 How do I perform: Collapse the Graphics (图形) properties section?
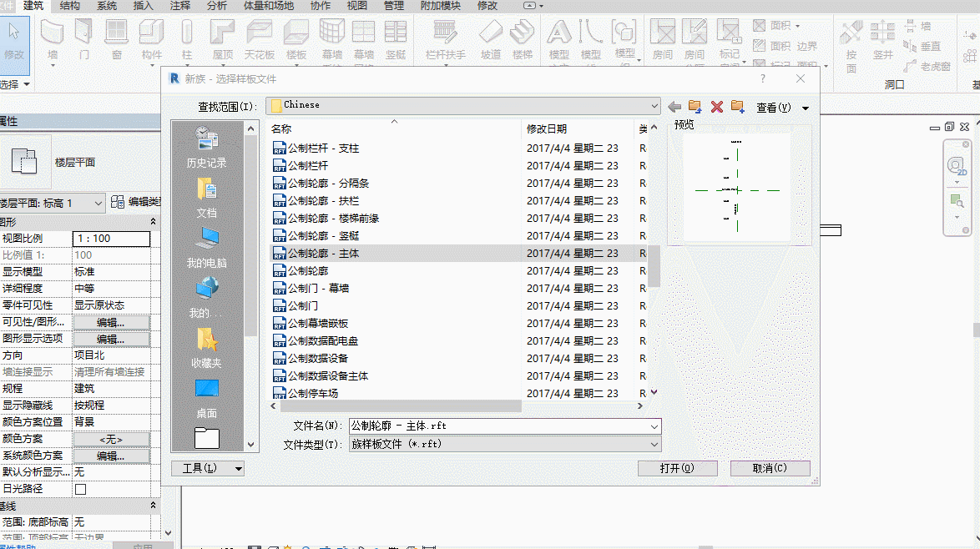point(153,222)
